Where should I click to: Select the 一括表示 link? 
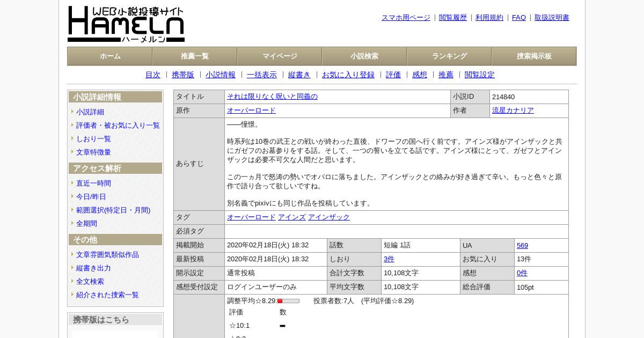click(262, 75)
